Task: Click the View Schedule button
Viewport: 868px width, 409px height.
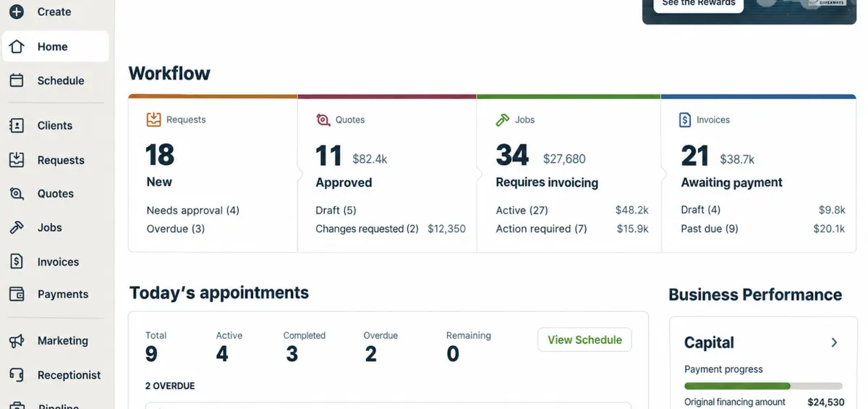Action: [584, 340]
